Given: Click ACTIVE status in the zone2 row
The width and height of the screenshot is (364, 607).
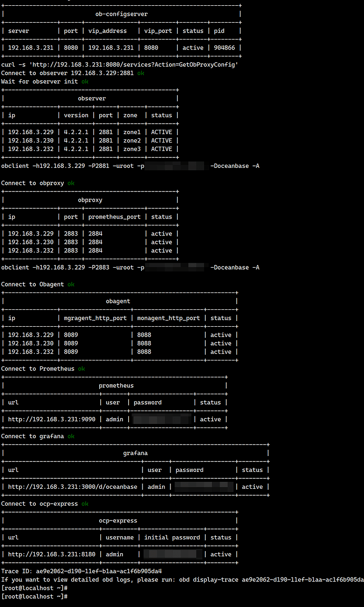Looking at the screenshot, I should click(162, 140).
